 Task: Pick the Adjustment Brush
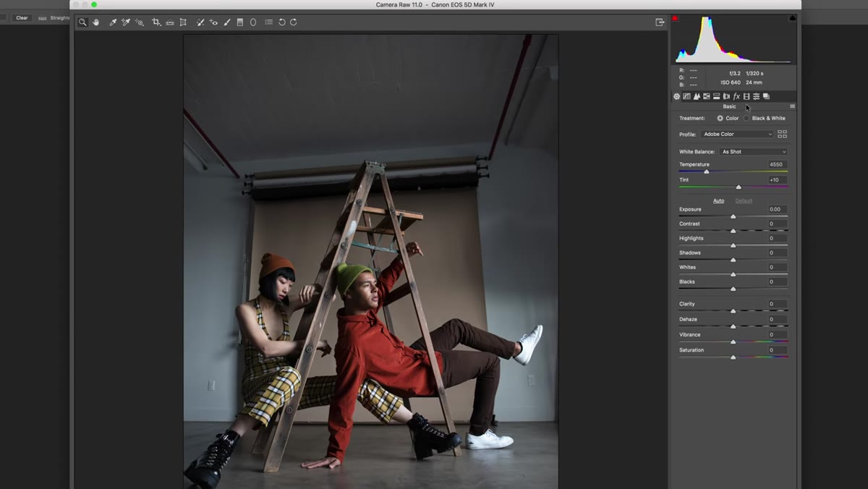pos(226,22)
